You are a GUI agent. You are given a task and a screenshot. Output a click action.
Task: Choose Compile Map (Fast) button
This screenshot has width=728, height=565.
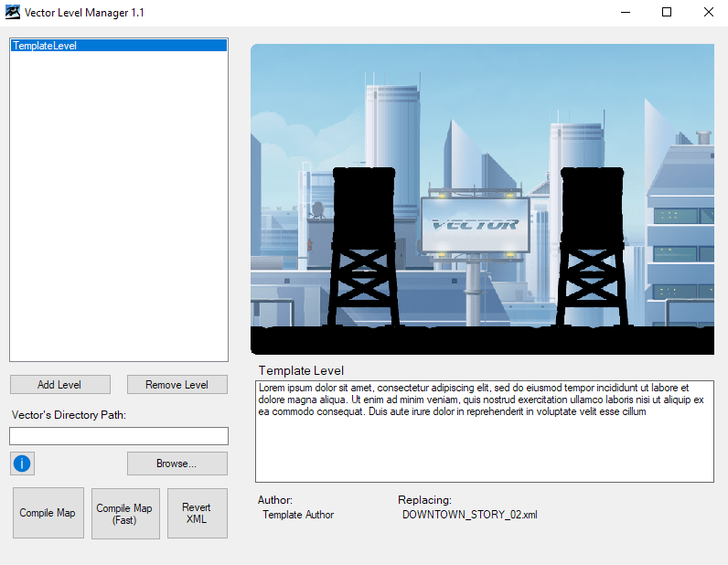125,514
